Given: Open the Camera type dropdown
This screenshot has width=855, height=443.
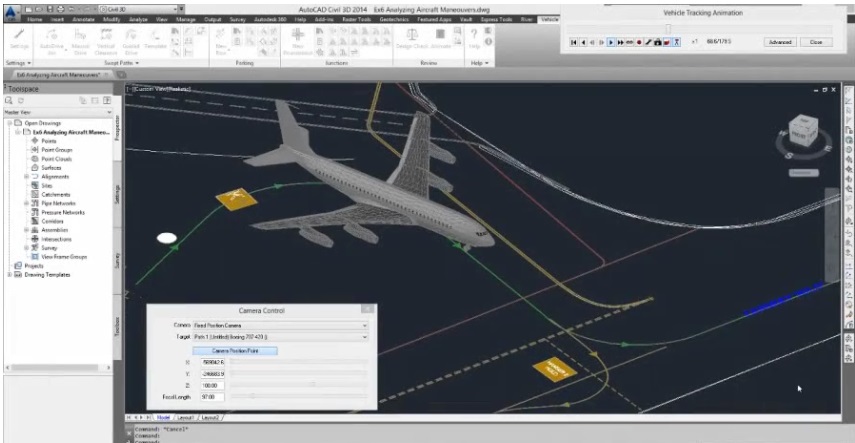Looking at the screenshot, I should (x=280, y=325).
